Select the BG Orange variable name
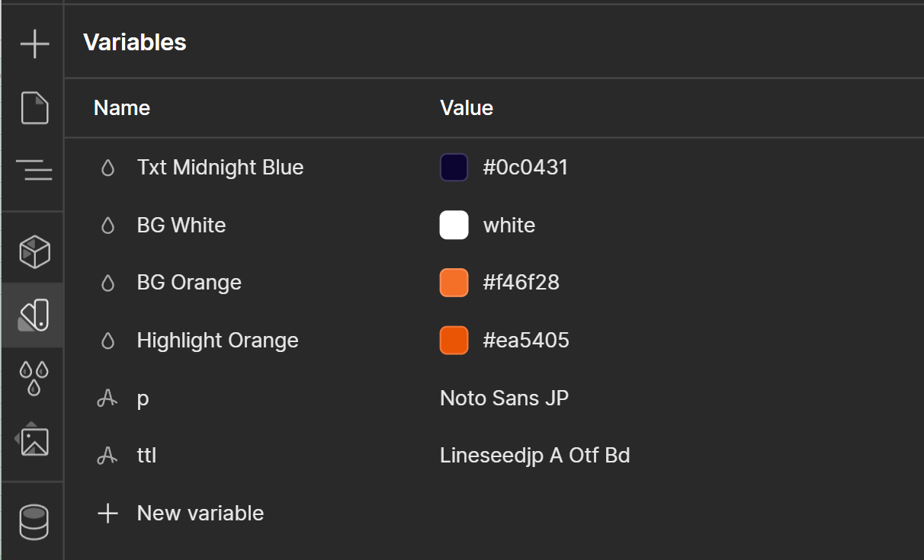 pyautogui.click(x=189, y=283)
